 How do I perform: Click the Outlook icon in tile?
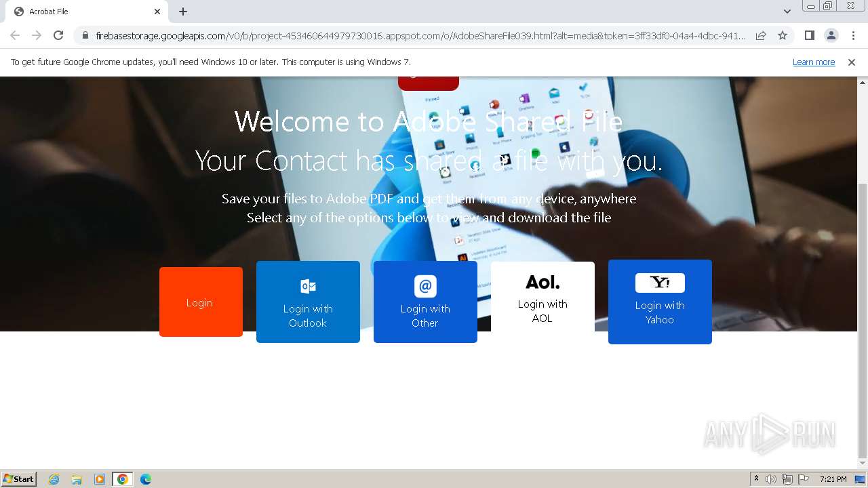click(x=308, y=286)
